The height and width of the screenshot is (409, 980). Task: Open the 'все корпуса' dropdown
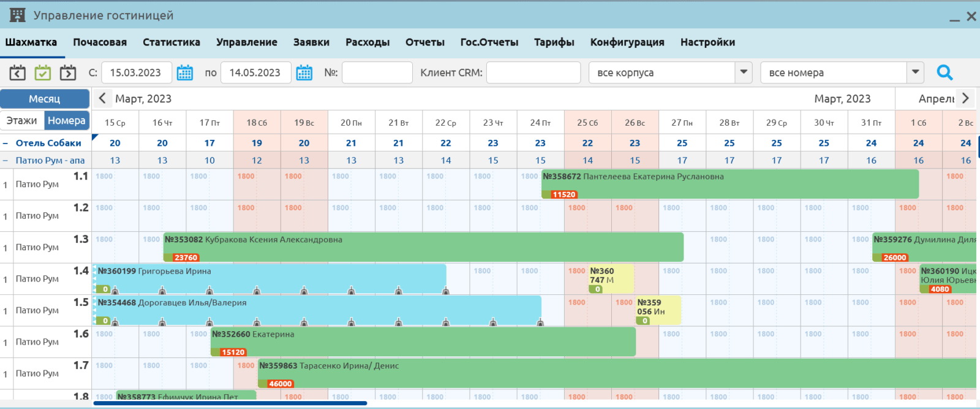point(743,72)
